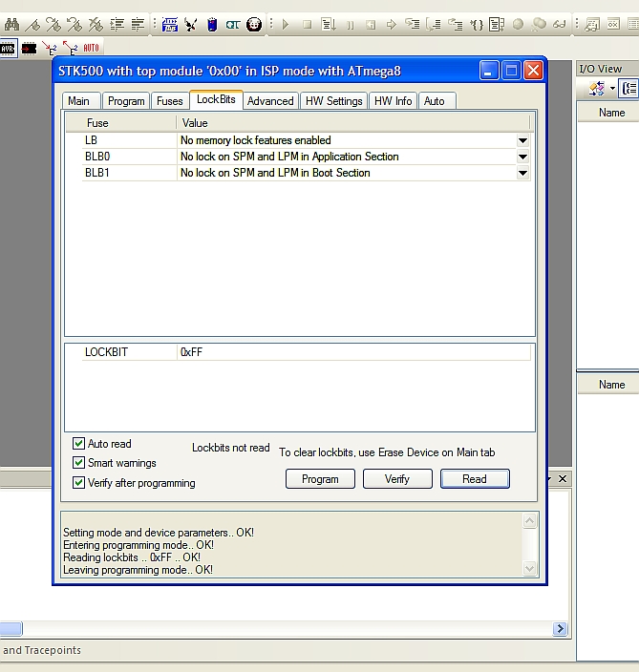Select the LockBits tab
Screen dimensions: 639x672
point(216,99)
